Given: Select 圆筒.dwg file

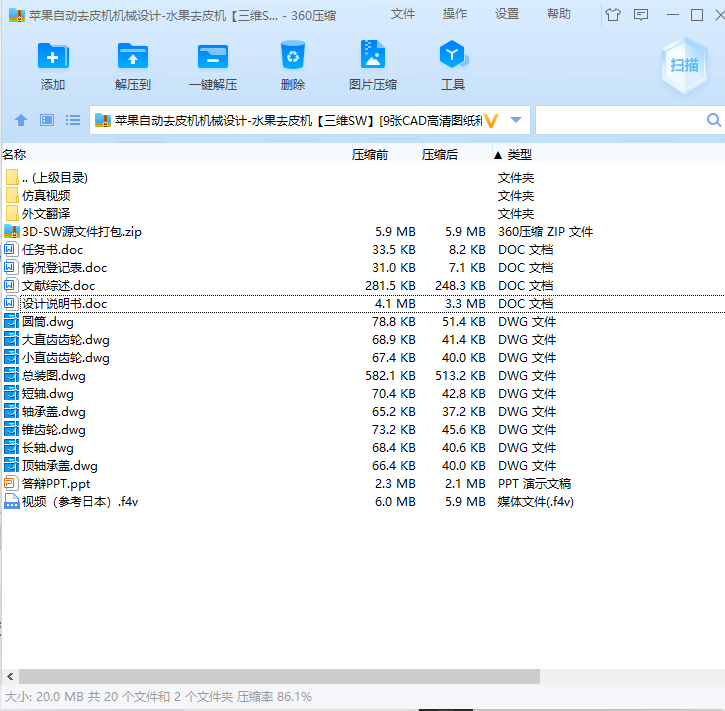Looking at the screenshot, I should (x=48, y=322).
